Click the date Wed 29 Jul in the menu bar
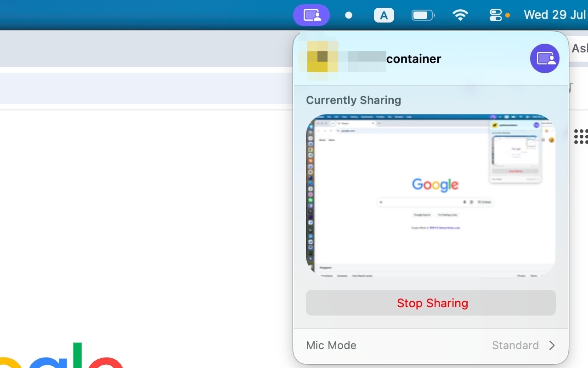 pos(555,15)
